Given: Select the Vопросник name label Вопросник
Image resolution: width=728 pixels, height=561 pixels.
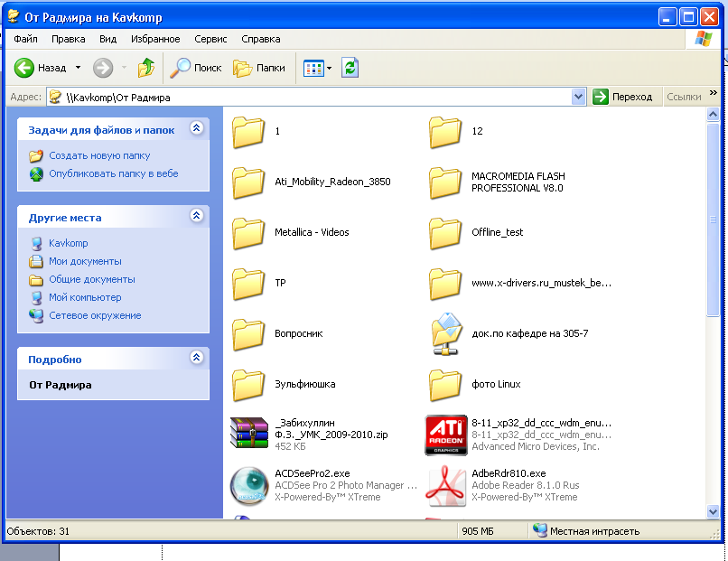Looking at the screenshot, I should [x=299, y=333].
